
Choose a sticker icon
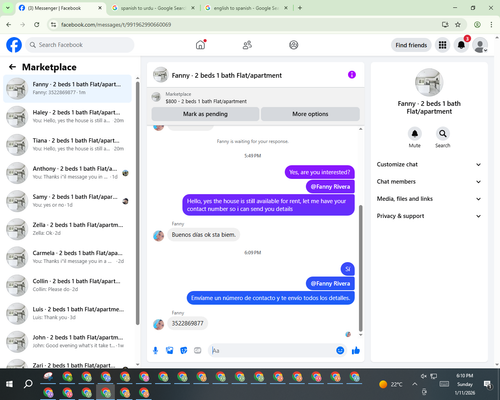pyautogui.click(x=184, y=350)
